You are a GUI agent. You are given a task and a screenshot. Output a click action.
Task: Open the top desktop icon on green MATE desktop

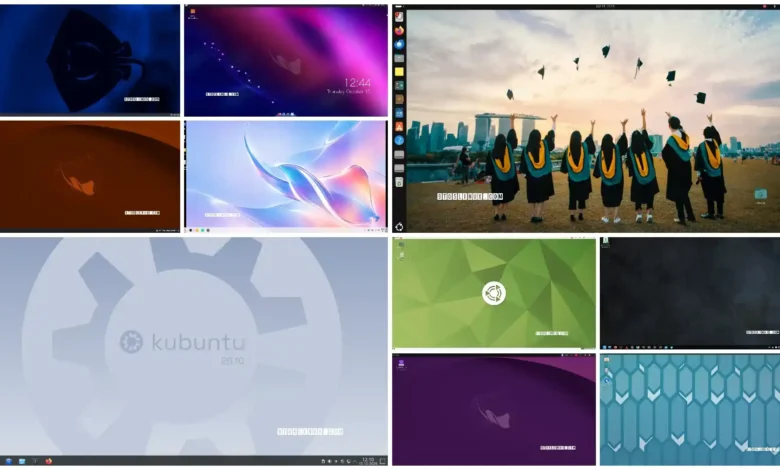pyautogui.click(x=401, y=245)
